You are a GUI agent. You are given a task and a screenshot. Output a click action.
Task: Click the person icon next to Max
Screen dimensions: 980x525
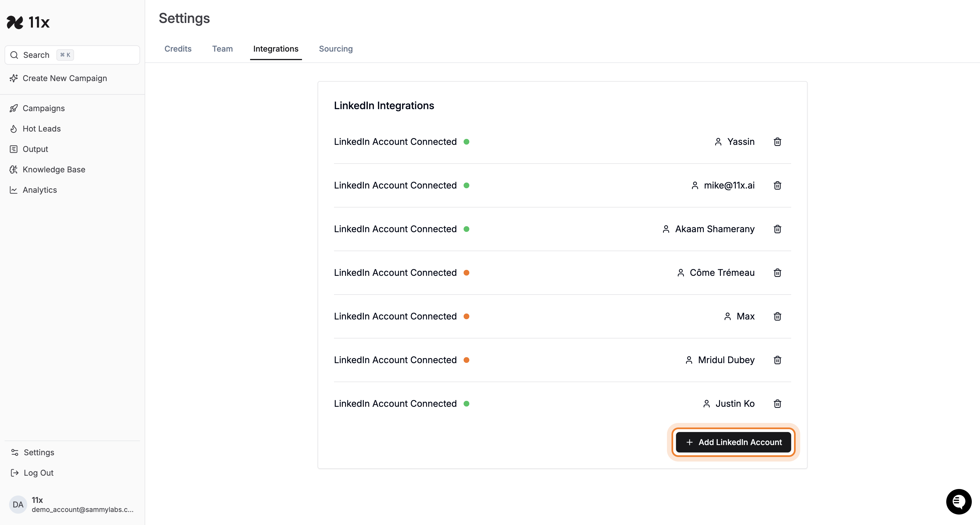tap(727, 317)
